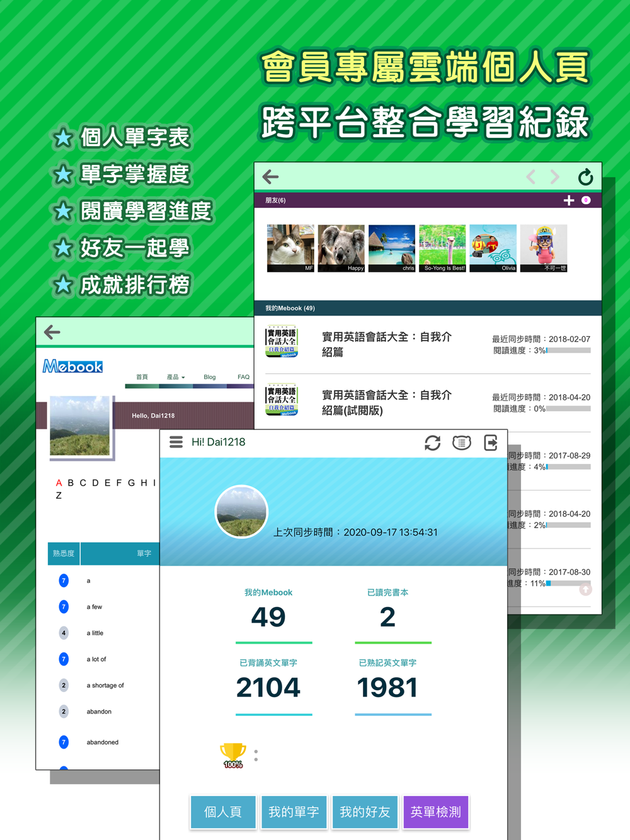Go back in the friends window
The image size is (630, 840).
(270, 177)
